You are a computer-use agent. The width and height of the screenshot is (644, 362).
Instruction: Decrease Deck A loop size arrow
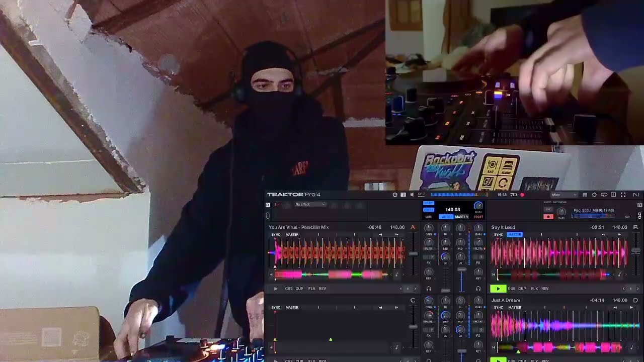click(x=401, y=289)
